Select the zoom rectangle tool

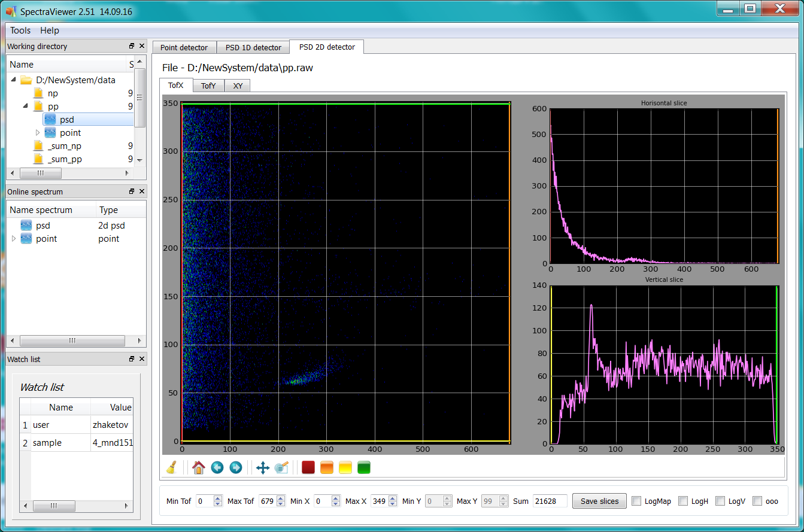pos(281,467)
